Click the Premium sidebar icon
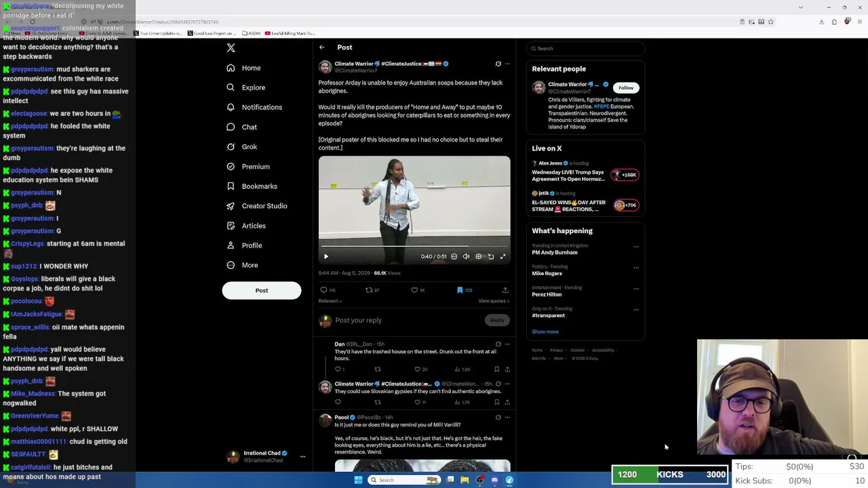 pyautogui.click(x=231, y=167)
